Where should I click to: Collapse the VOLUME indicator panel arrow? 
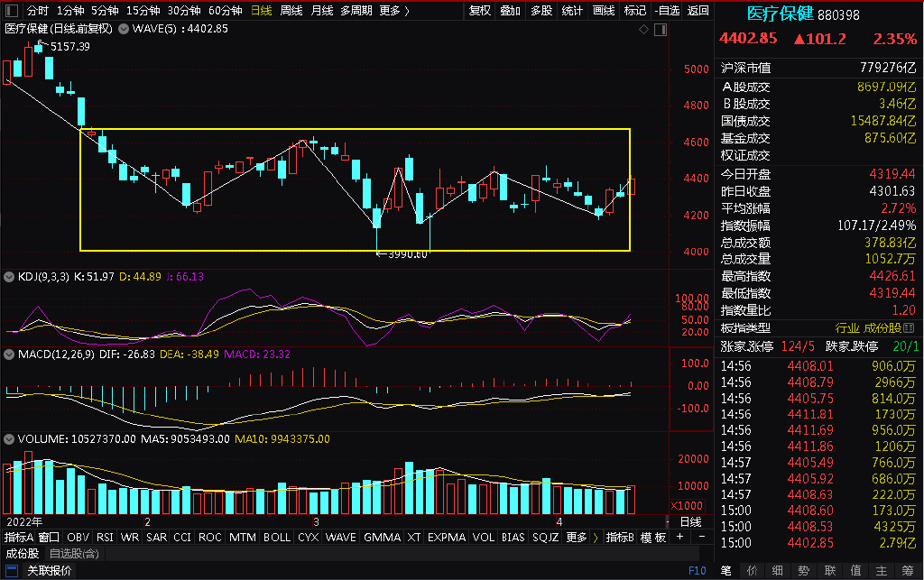click(x=9, y=439)
